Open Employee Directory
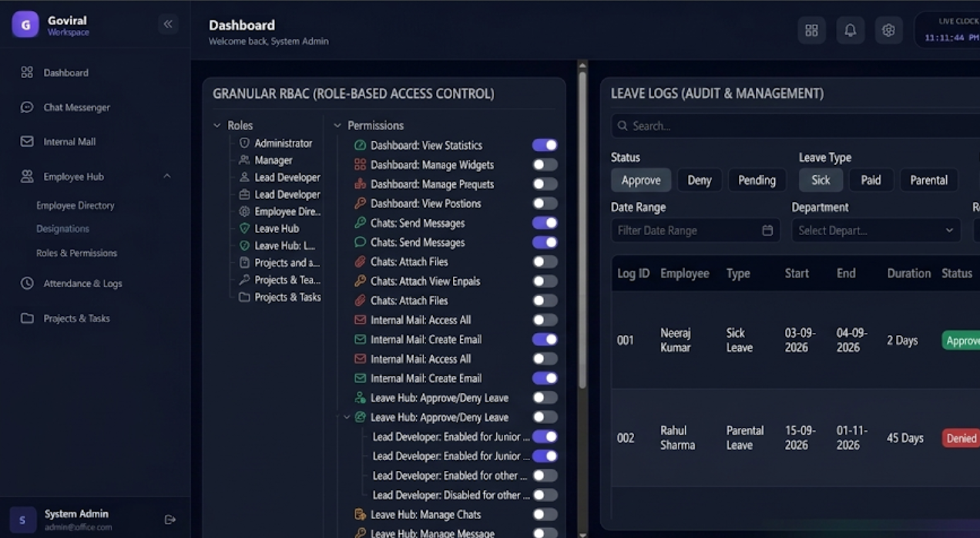Screen dimensions: 980x538 point(76,206)
